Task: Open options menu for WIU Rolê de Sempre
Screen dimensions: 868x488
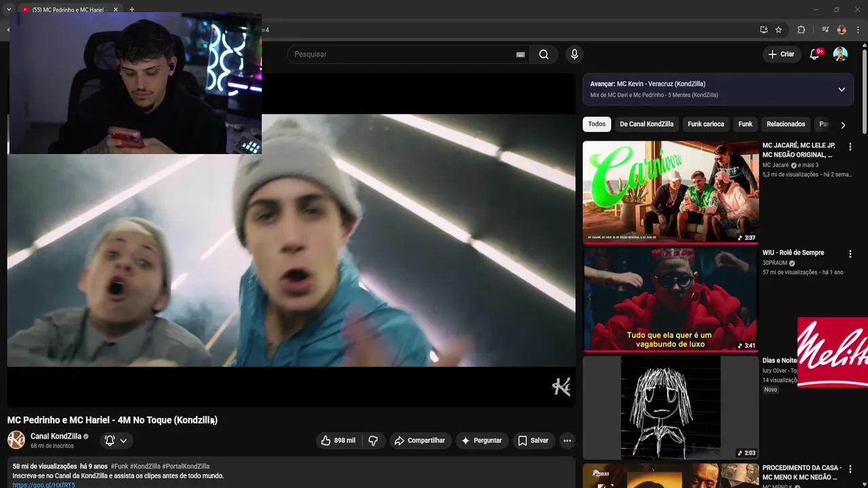Action: click(850, 253)
